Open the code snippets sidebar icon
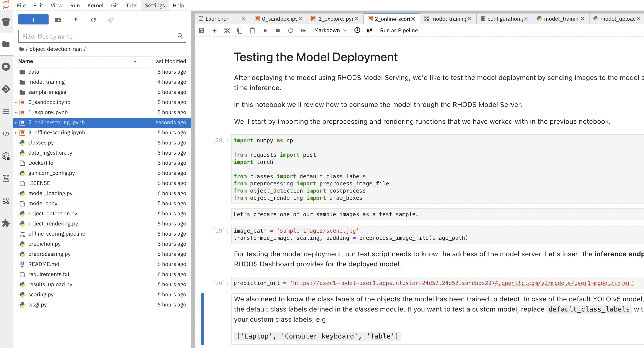The image size is (644, 348). [x=6, y=134]
